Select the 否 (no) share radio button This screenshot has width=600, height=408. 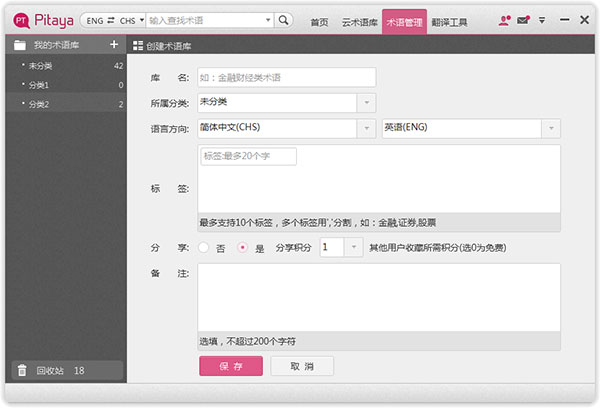point(204,248)
